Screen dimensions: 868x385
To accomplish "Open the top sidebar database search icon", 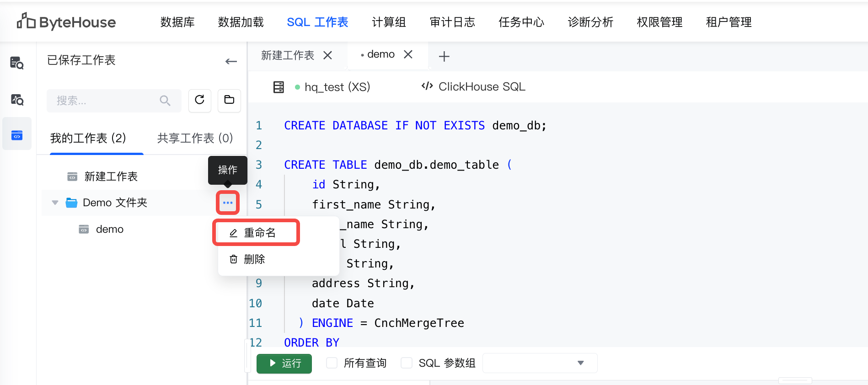I will pos(17,63).
